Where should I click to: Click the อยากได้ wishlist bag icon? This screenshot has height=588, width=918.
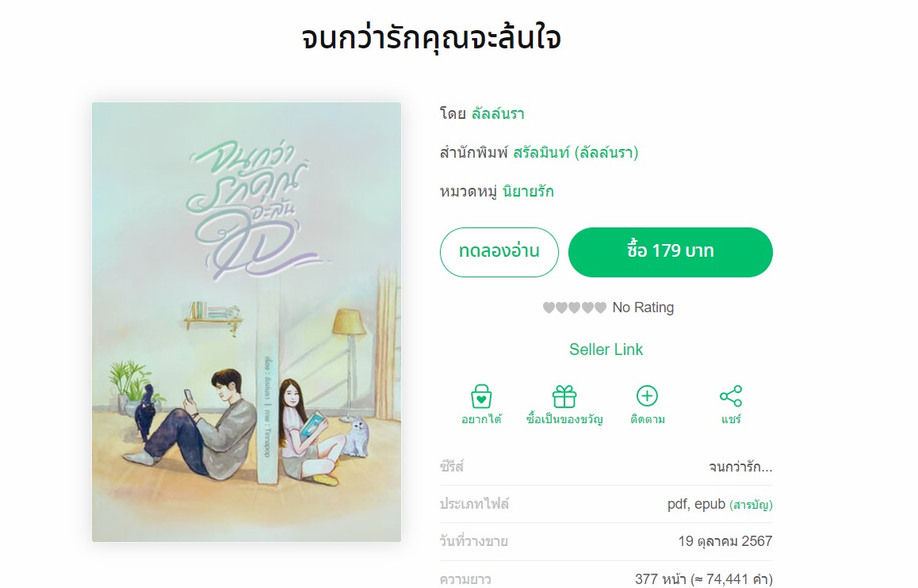(481, 396)
